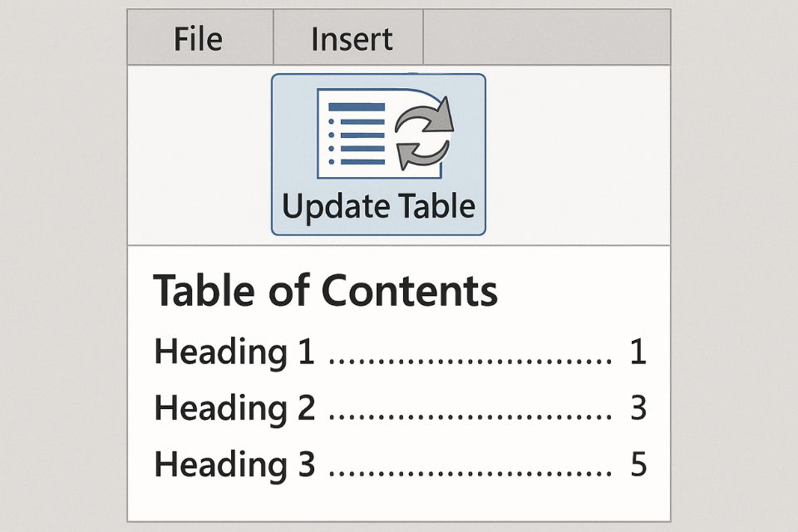Switch to the Insert tab
This screenshot has height=532, width=798.
(352, 39)
